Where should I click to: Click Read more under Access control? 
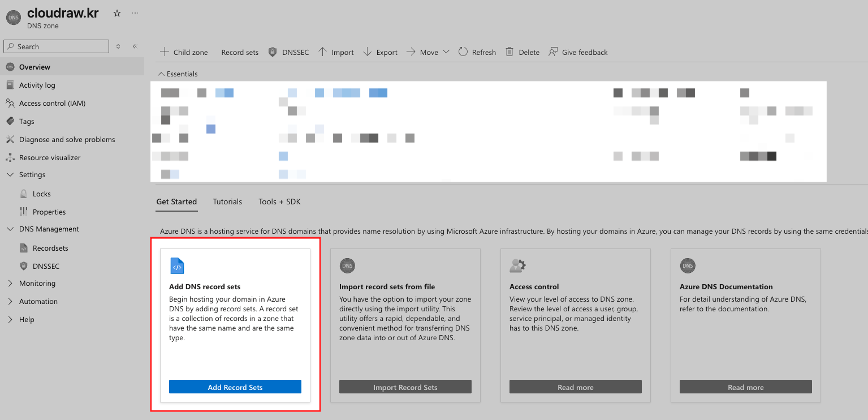coord(576,387)
